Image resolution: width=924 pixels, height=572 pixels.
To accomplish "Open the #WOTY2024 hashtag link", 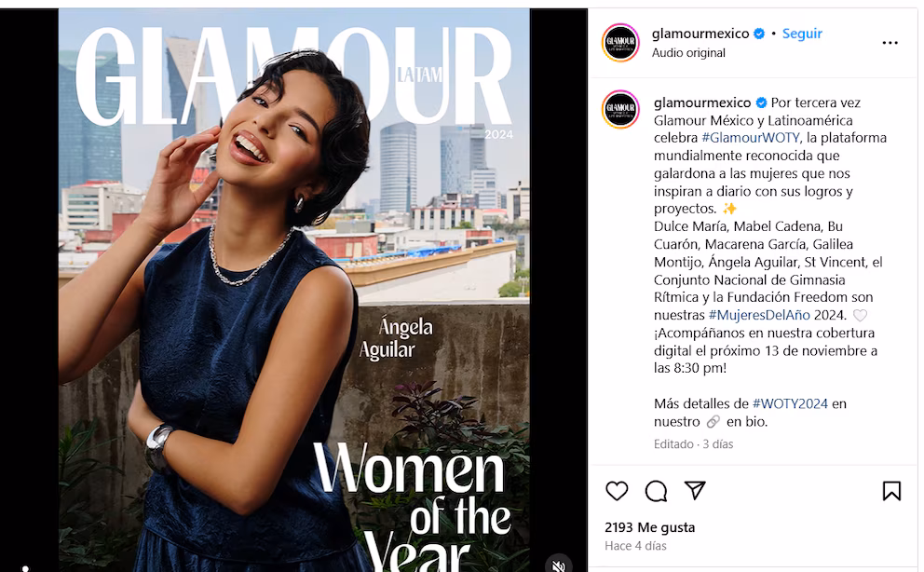I will (790, 403).
